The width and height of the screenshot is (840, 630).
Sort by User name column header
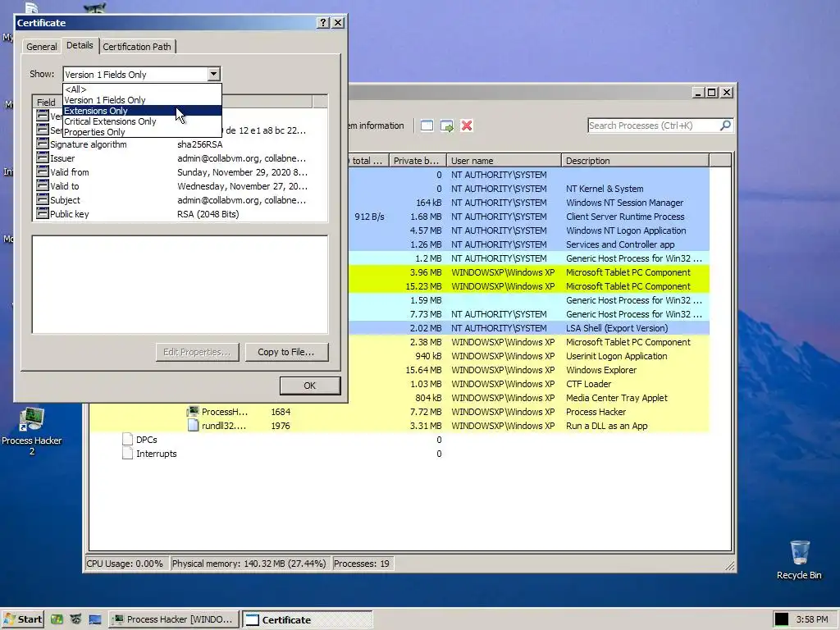tap(504, 160)
